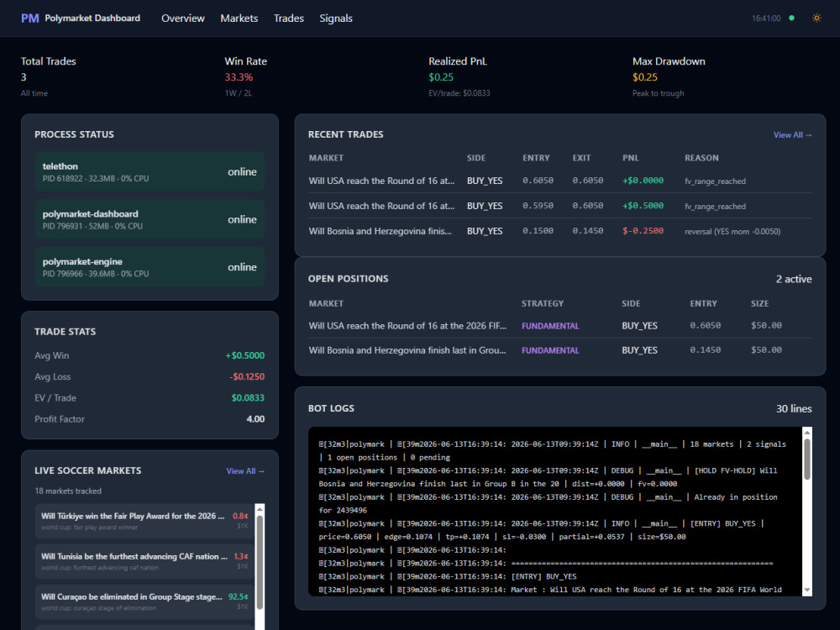Select Bosnia finish last open position
Image resolution: width=840 pixels, height=630 pixels.
click(x=559, y=350)
